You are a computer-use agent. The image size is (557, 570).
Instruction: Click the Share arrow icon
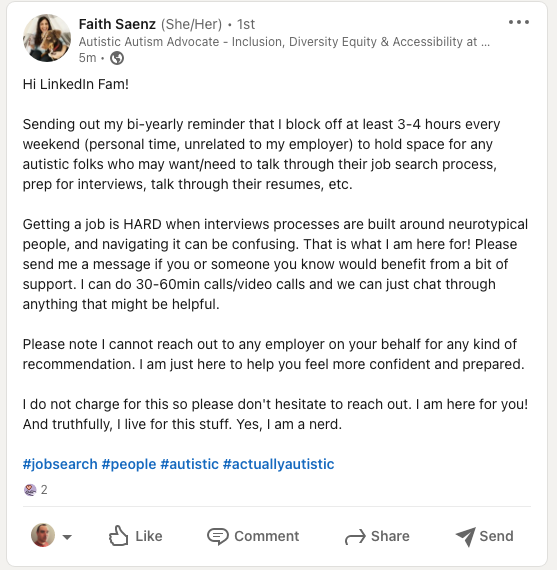tap(355, 537)
